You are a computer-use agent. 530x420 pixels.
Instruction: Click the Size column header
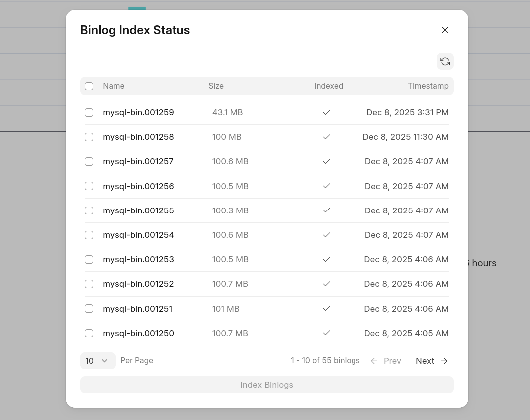pyautogui.click(x=216, y=86)
